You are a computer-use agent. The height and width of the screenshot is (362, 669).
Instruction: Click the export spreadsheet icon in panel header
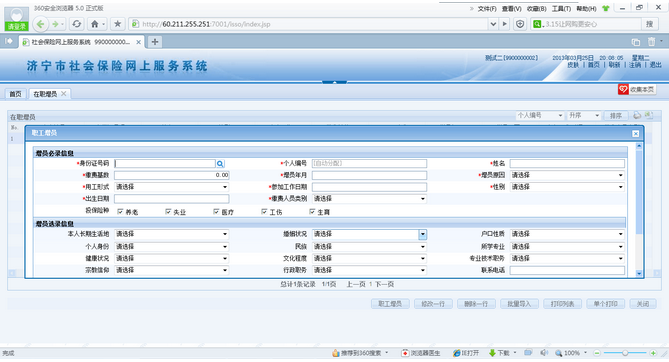(649, 115)
